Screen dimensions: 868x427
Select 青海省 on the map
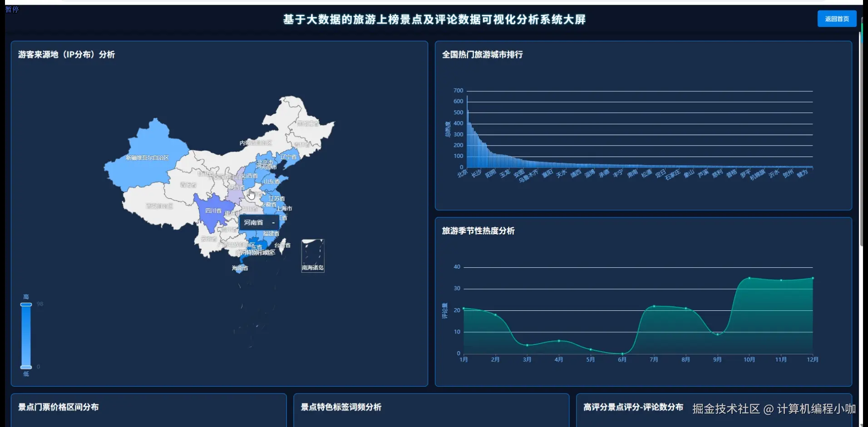coord(188,185)
